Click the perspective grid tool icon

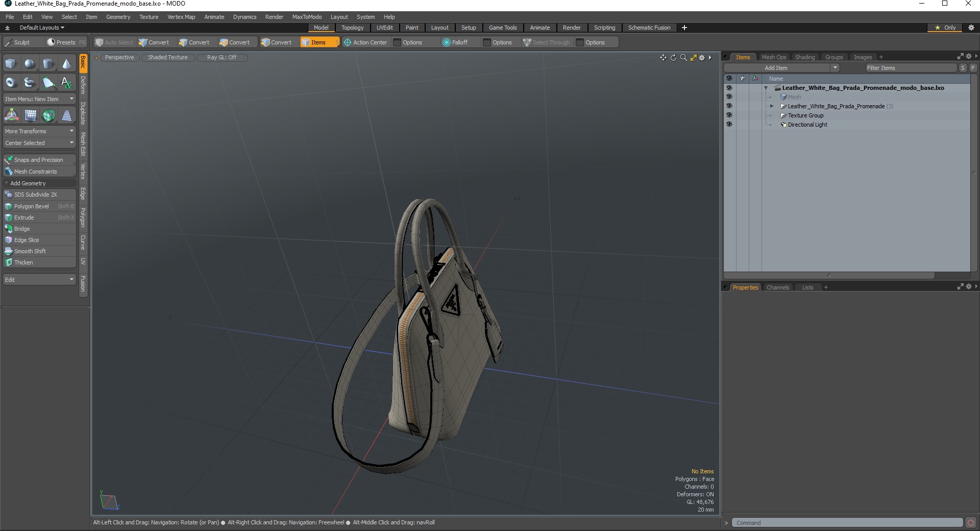(x=67, y=116)
